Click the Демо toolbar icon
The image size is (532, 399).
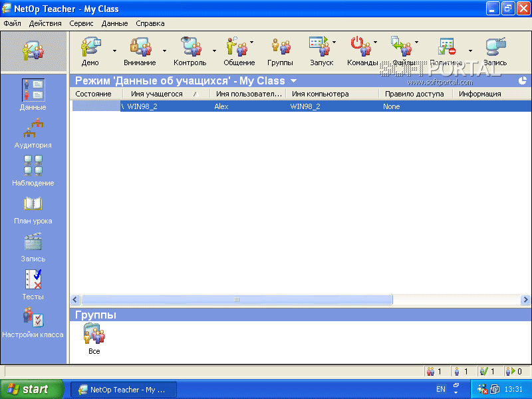pyautogui.click(x=91, y=47)
